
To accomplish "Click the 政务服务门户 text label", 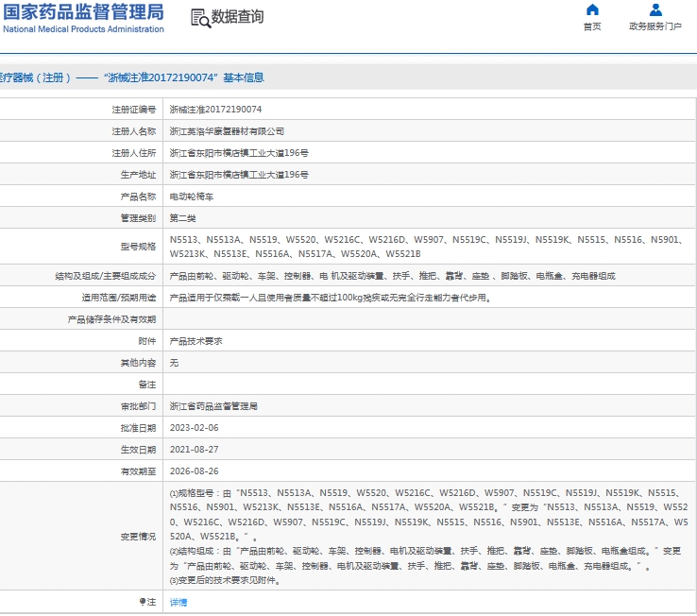I will [655, 26].
